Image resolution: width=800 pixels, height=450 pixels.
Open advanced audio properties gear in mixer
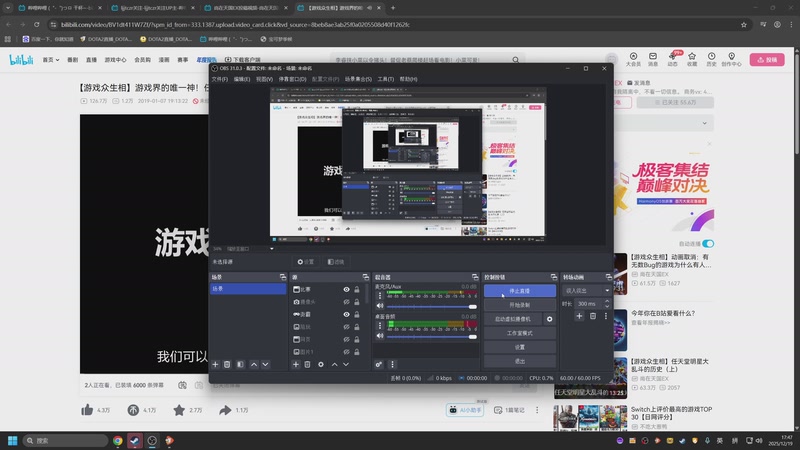pyautogui.click(x=379, y=364)
